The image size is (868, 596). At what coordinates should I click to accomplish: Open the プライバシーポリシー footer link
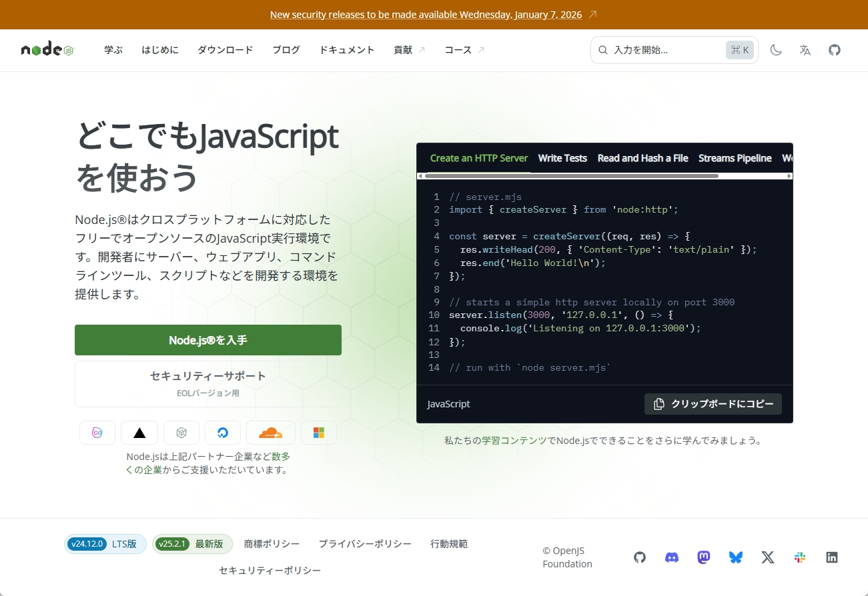(x=365, y=544)
